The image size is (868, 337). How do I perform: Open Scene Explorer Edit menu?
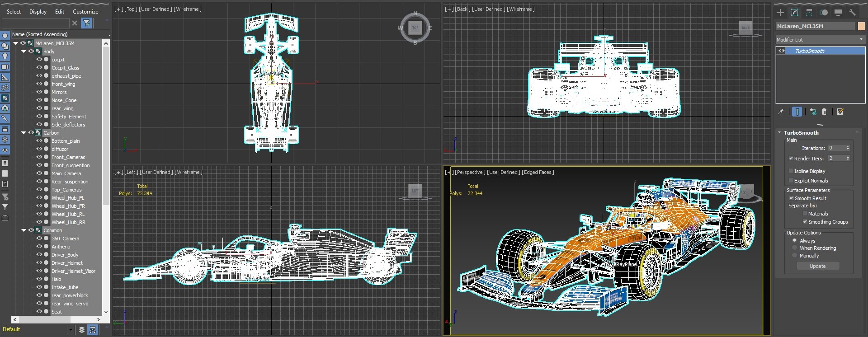point(60,12)
